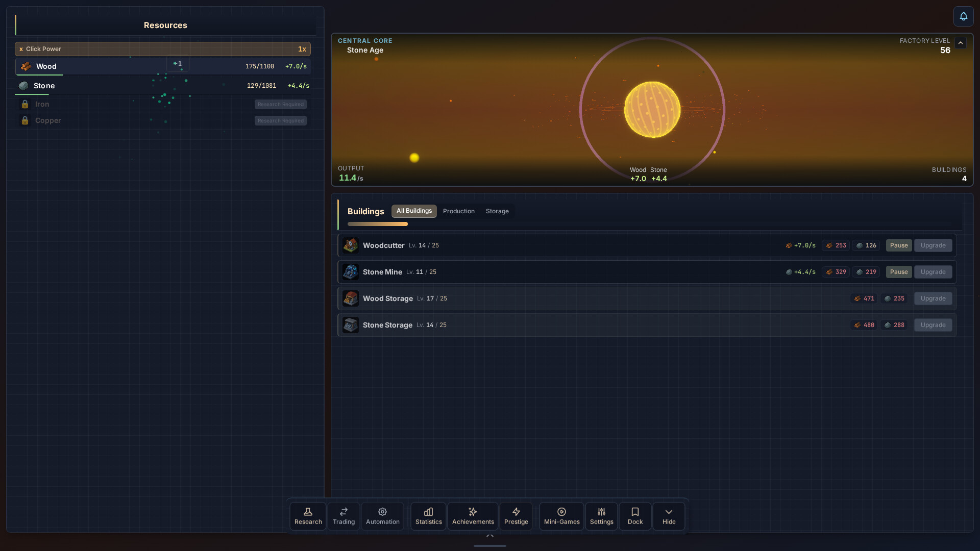Click the Stone resource row to gather
The height and width of the screenshot is (551, 980).
[x=163, y=86]
